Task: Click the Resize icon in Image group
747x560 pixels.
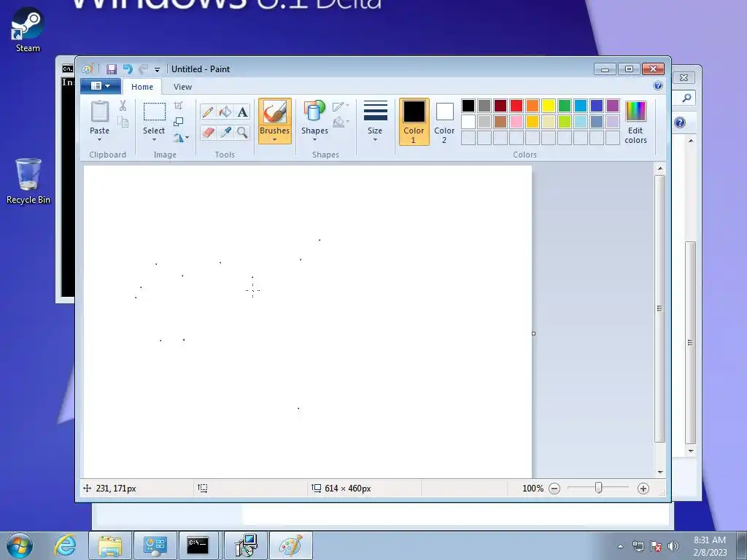Action: pyautogui.click(x=178, y=122)
